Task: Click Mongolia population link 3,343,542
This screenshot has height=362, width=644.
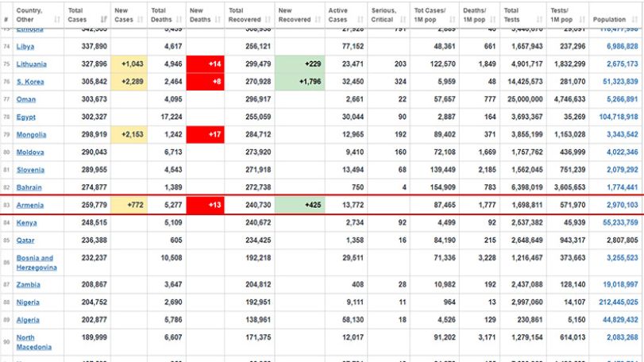Action: point(623,135)
